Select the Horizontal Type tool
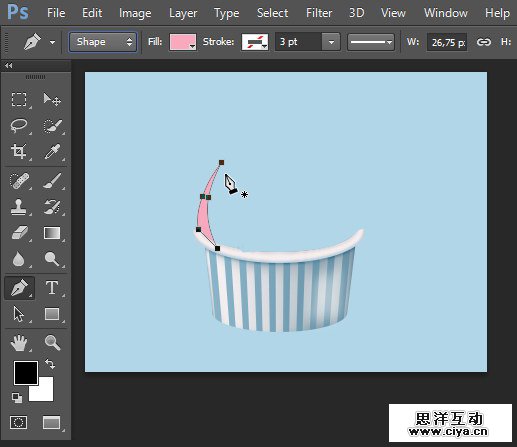Viewport: 517px width, 447px height. (x=52, y=288)
